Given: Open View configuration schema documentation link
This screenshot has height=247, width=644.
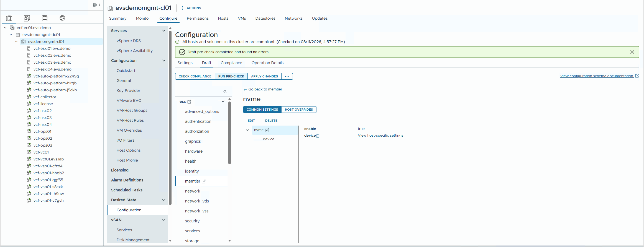Looking at the screenshot, I should [x=597, y=76].
